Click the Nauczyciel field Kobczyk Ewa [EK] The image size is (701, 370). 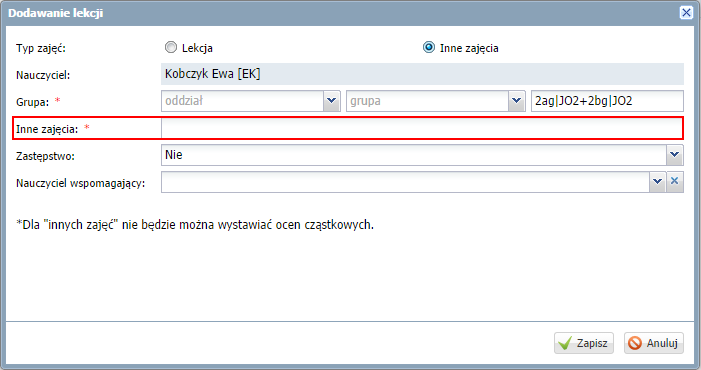tap(422, 74)
